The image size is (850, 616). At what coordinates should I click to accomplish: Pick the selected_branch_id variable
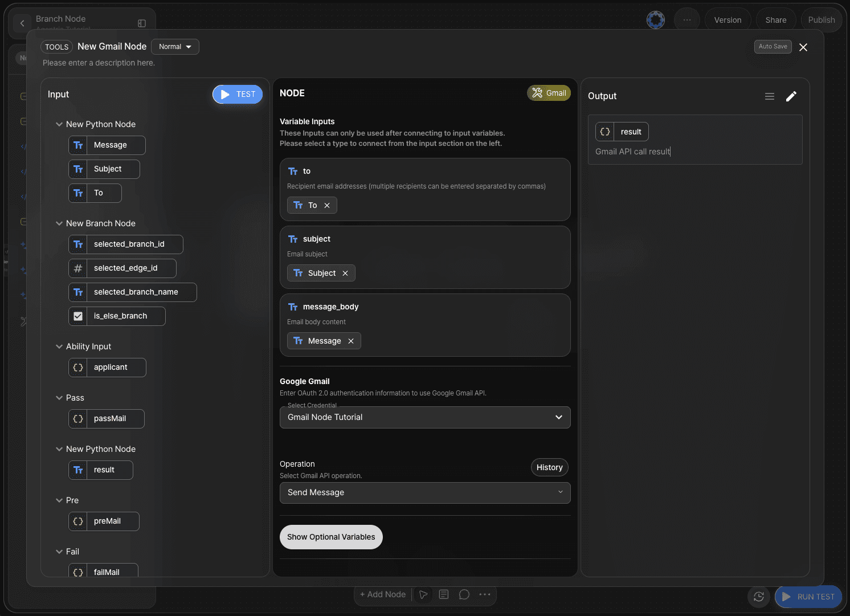tap(126, 244)
